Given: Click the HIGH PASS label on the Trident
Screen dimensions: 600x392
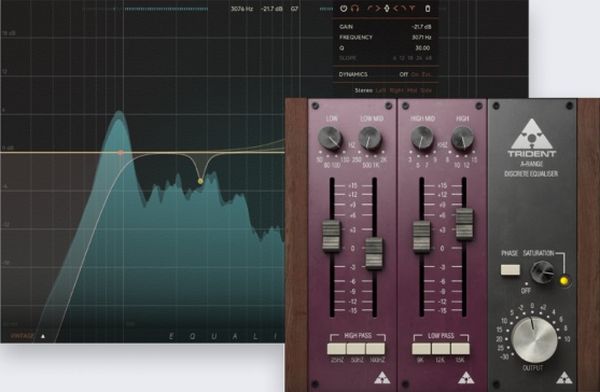Looking at the screenshot, I should 358,336.
